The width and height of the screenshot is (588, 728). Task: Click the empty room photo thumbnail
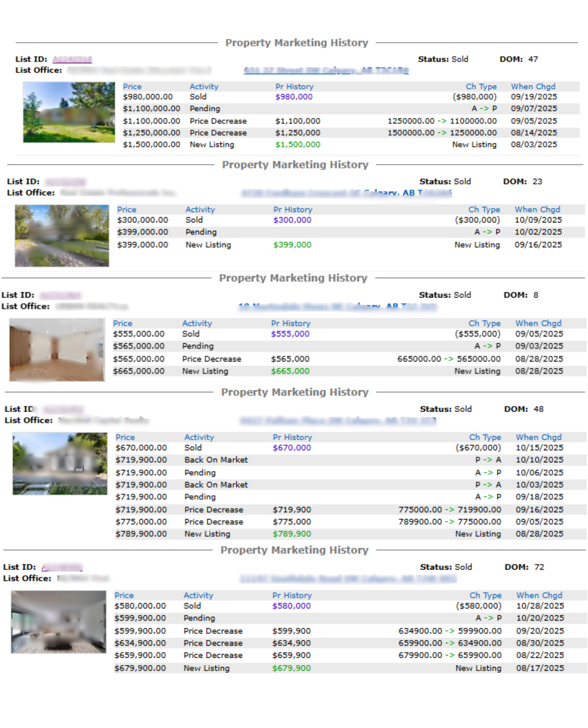coord(57,350)
